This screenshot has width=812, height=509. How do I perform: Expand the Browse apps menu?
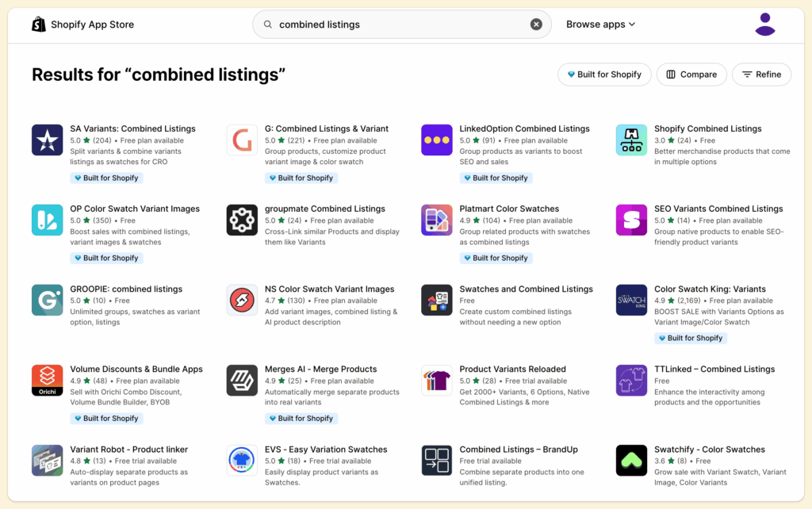[600, 25]
